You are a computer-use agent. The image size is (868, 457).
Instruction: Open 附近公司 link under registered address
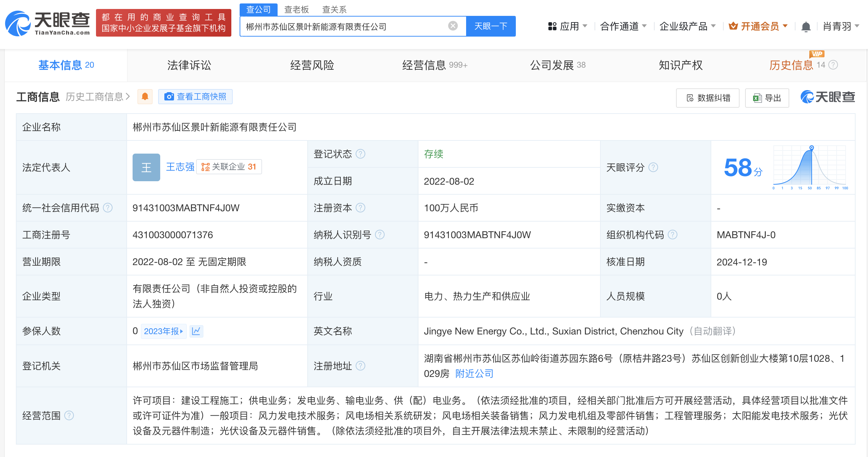[x=473, y=373]
